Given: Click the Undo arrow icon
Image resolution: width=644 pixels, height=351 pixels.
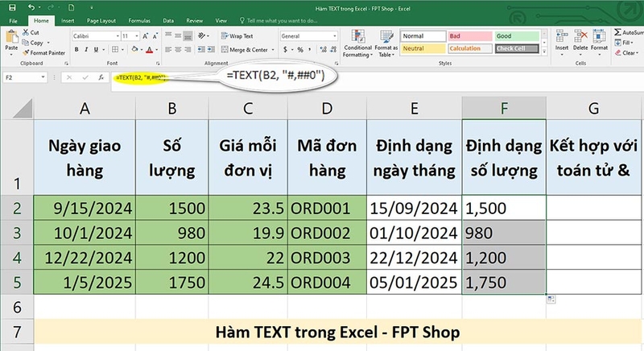Looking at the screenshot, I should click(x=31, y=7).
